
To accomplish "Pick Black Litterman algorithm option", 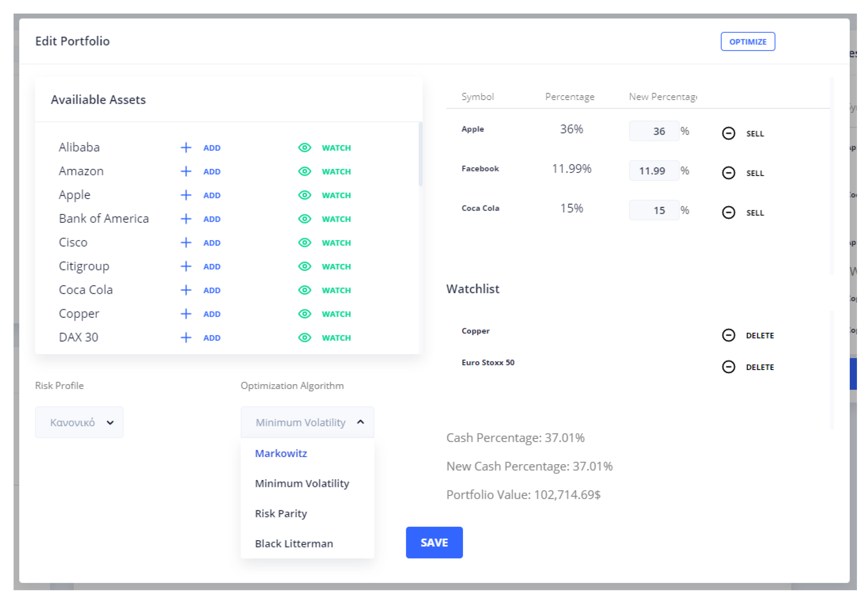I will click(x=294, y=543).
